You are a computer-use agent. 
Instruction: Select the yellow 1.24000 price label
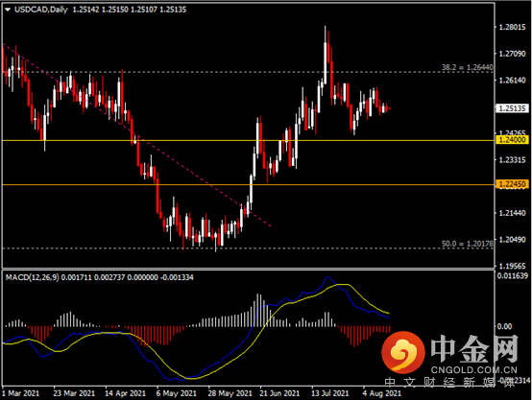(513, 140)
